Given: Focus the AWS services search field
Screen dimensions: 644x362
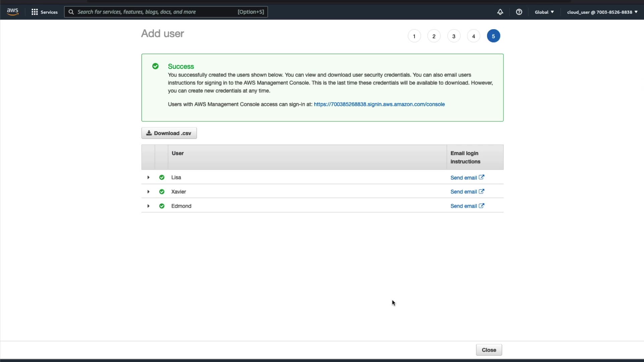Looking at the screenshot, I should click(x=158, y=12).
